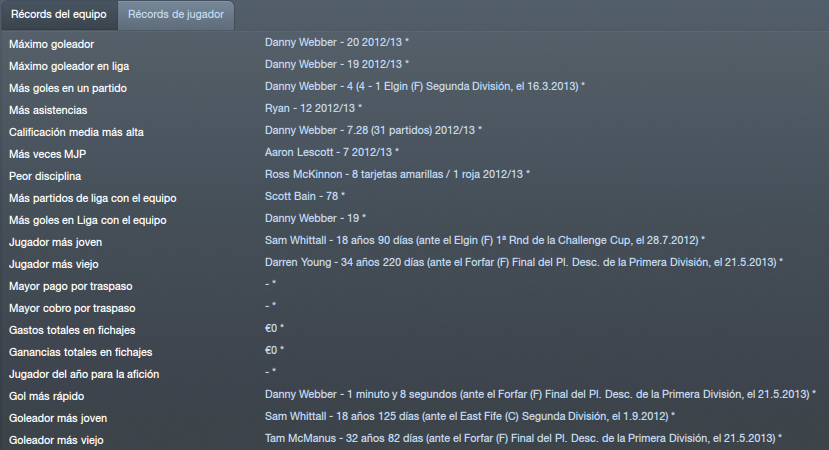
Task: Select the Goleador más joven label
Action: click(x=58, y=419)
